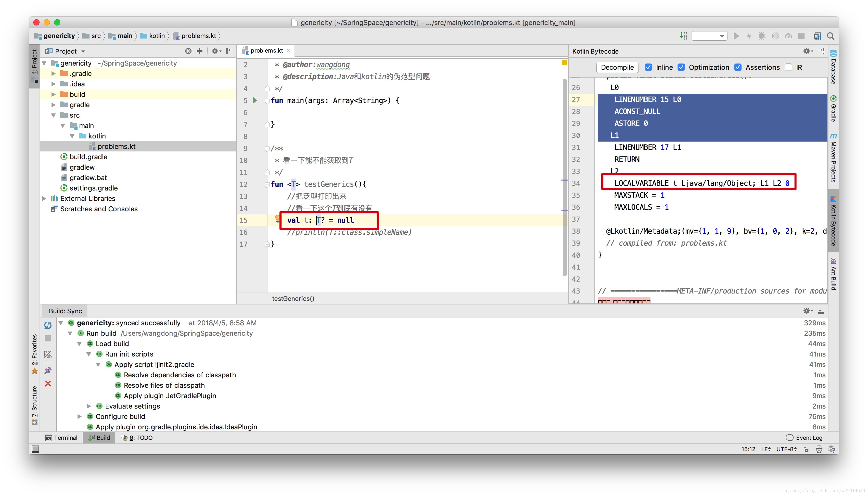This screenshot has height=496, width=868.
Task: Disable the Optimization checkbox
Action: [681, 67]
